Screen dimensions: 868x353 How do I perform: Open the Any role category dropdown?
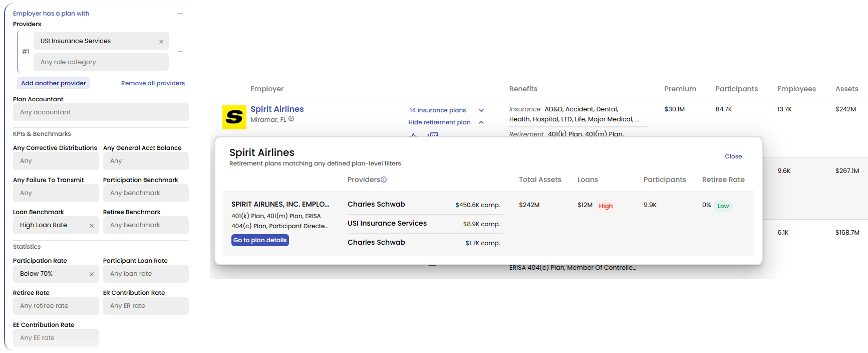[x=101, y=62]
